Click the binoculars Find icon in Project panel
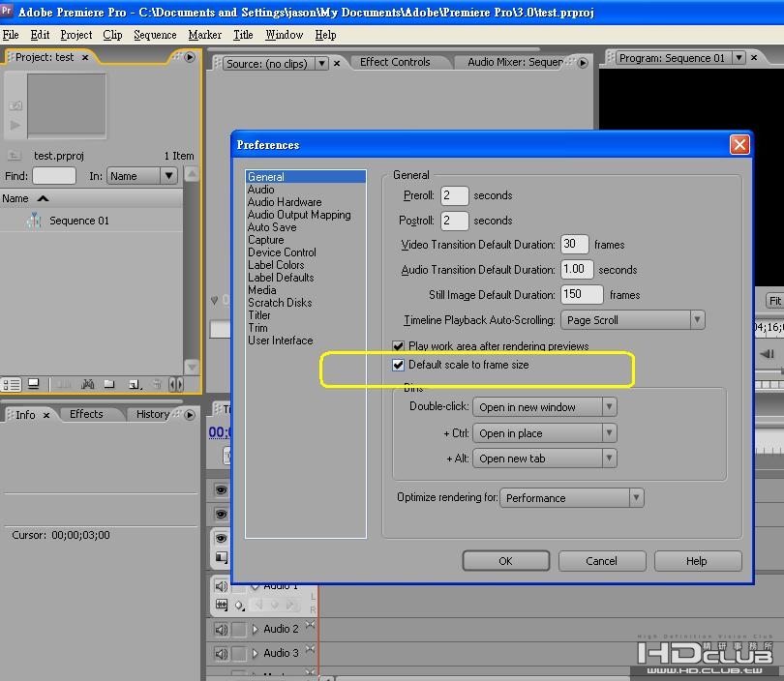This screenshot has height=681, width=784. pyautogui.click(x=88, y=384)
